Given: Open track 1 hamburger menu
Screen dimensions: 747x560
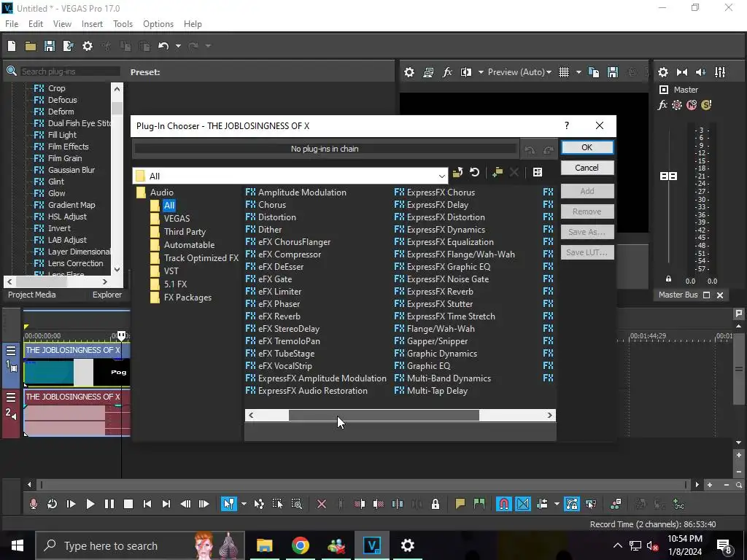Looking at the screenshot, I should (11, 351).
